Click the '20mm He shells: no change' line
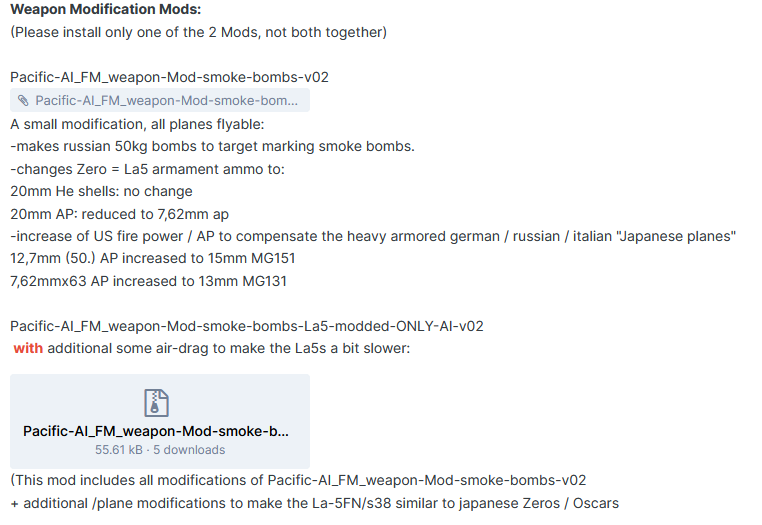This screenshot has width=762, height=525. pos(101,192)
